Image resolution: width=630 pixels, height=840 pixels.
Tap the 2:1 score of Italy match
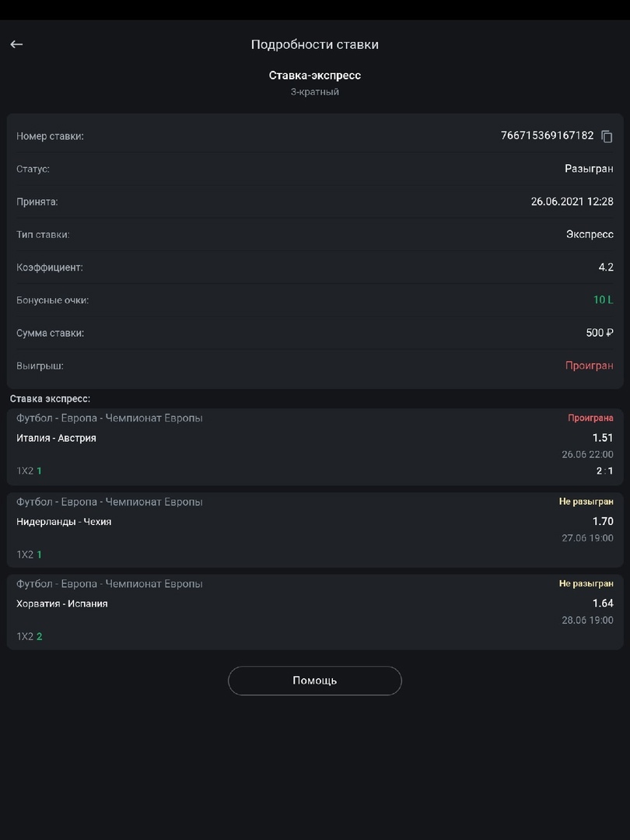click(604, 471)
